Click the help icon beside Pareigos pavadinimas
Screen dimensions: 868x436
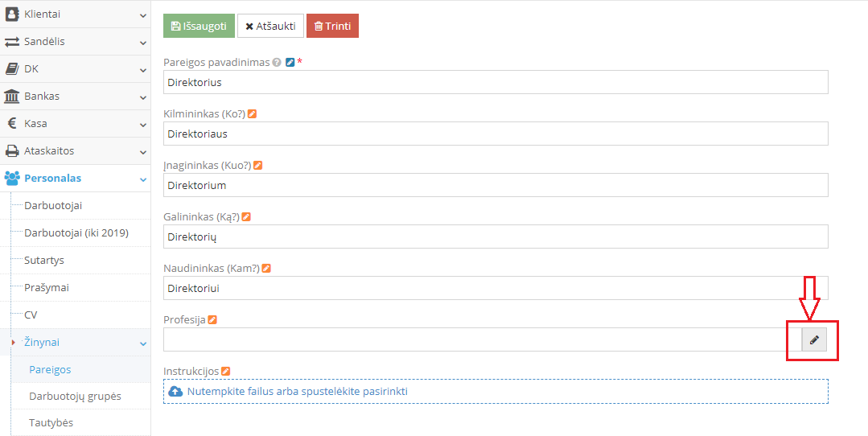[277, 63]
